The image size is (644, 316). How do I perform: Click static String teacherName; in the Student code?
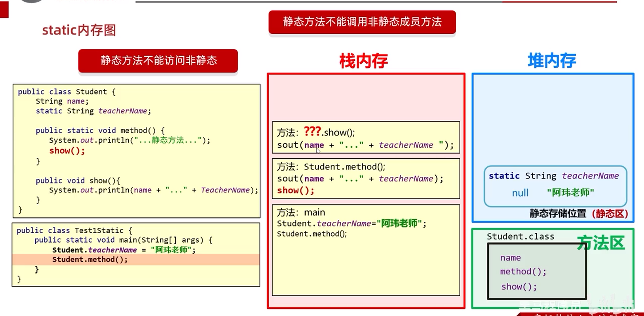coord(93,111)
